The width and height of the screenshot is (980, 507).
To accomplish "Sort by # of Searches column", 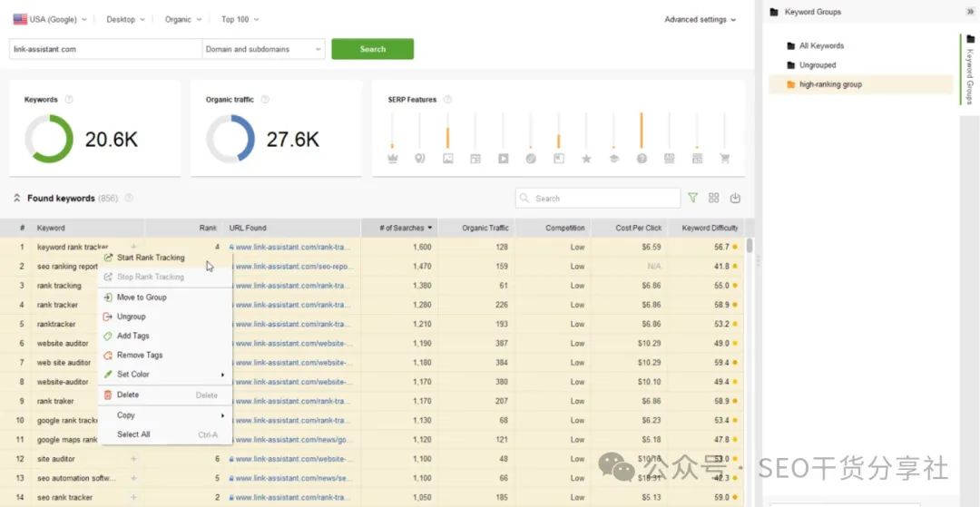I will [400, 228].
